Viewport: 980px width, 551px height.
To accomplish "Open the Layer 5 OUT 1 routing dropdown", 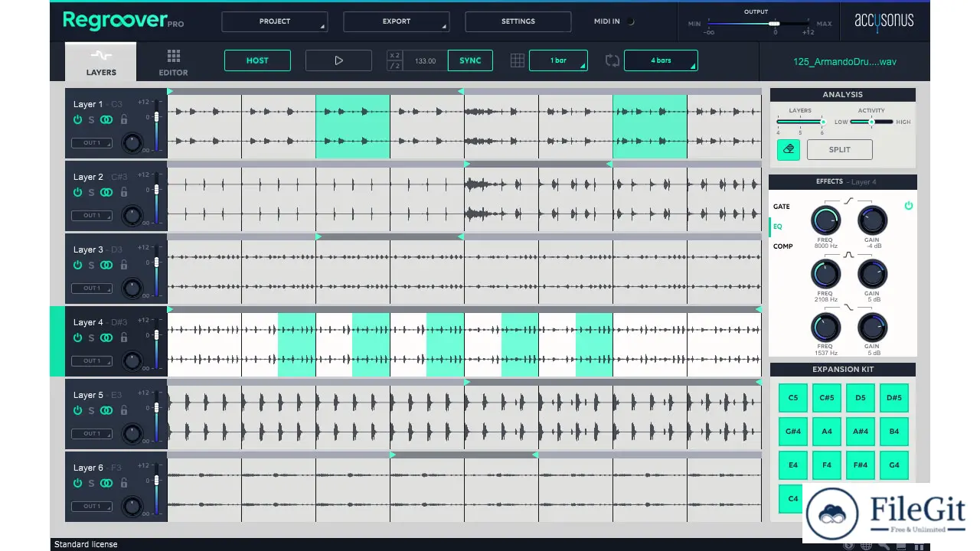I will tap(92, 433).
